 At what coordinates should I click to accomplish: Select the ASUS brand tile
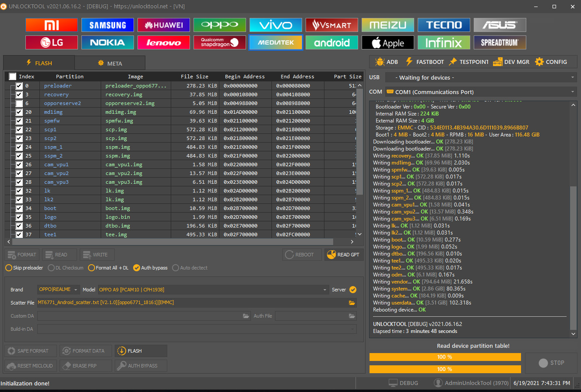pyautogui.click(x=500, y=25)
